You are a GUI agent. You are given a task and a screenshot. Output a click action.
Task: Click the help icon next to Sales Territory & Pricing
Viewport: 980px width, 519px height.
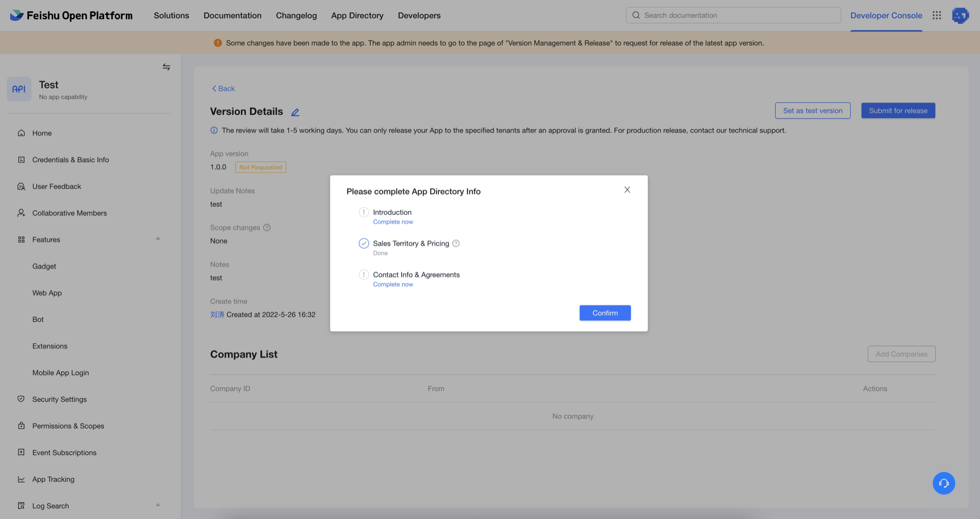[x=456, y=243]
